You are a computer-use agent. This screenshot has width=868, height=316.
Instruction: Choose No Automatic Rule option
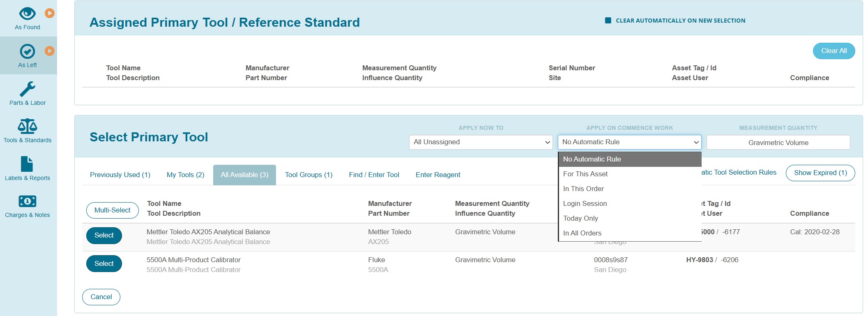tap(630, 159)
